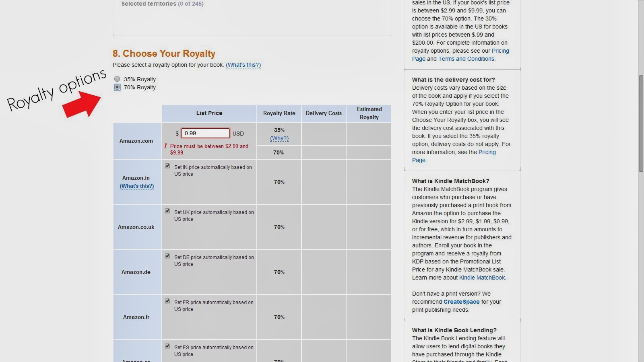Uncheck Set UK price automatically checkbox
The height and width of the screenshot is (362, 644).
coord(167,211)
